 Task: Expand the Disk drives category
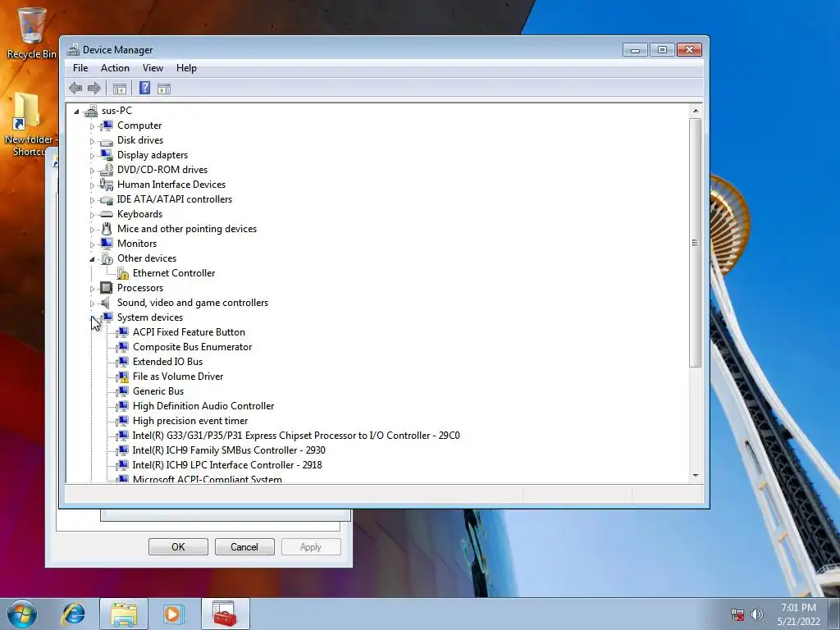point(92,141)
